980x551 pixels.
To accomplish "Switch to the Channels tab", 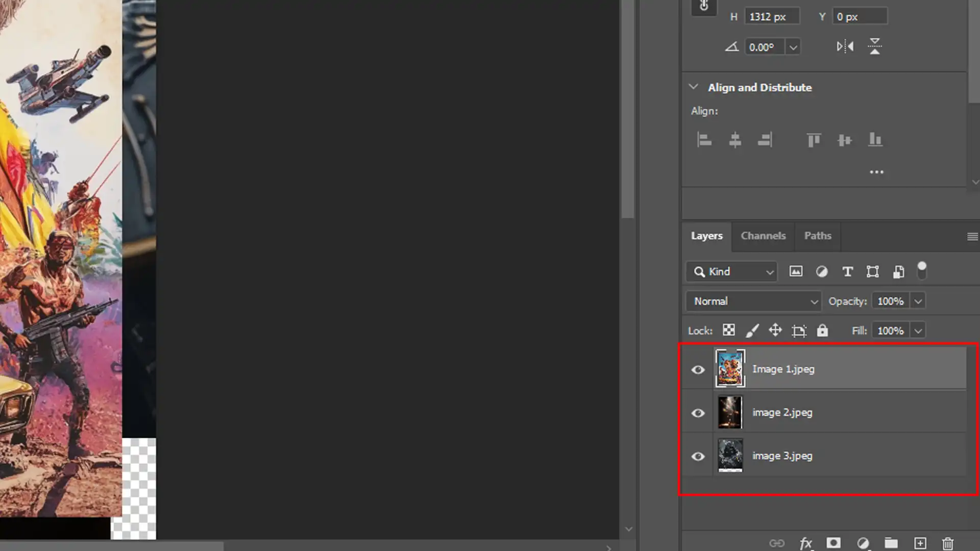I will [763, 236].
